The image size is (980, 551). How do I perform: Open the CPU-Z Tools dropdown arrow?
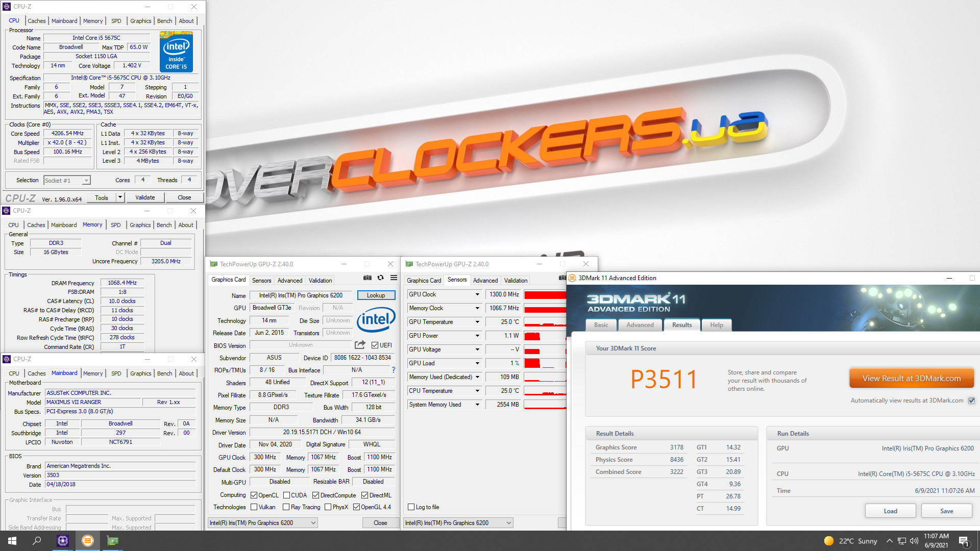[x=120, y=197]
